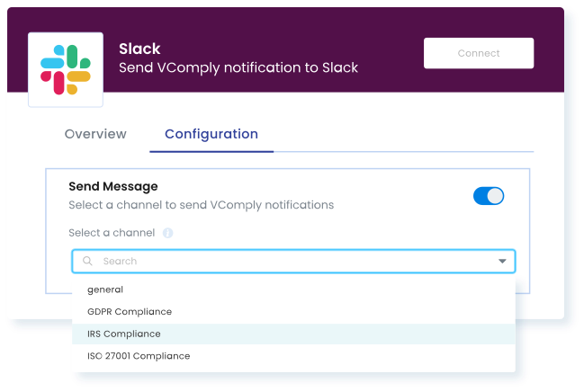Click the Send Message heading
The width and height of the screenshot is (584, 392).
pyautogui.click(x=113, y=186)
